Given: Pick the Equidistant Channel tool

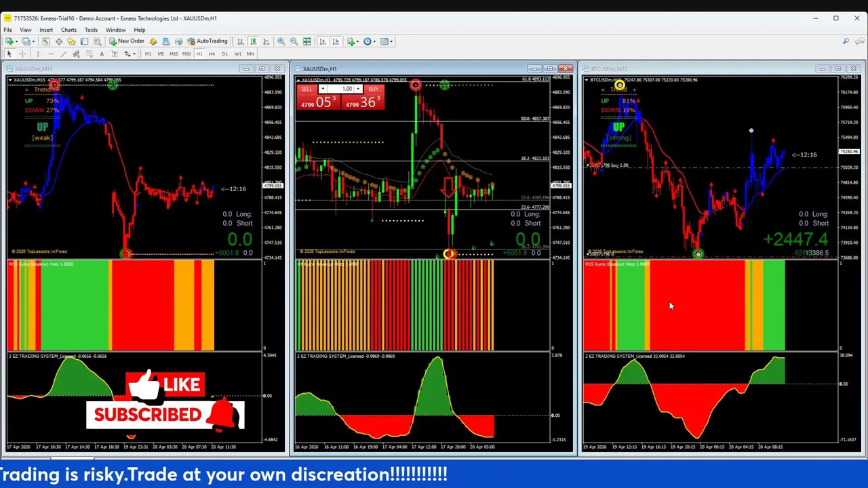Looking at the screenshot, I should click(x=76, y=54).
